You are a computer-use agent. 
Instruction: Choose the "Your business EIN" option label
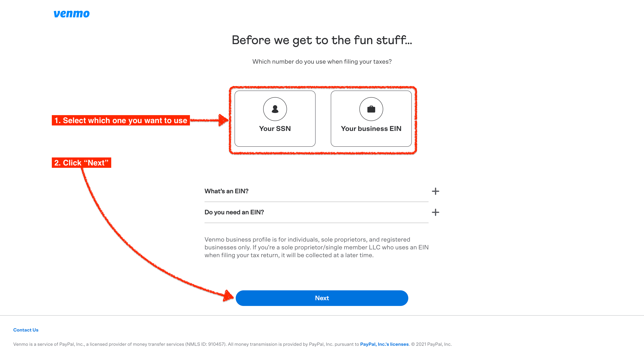point(371,129)
